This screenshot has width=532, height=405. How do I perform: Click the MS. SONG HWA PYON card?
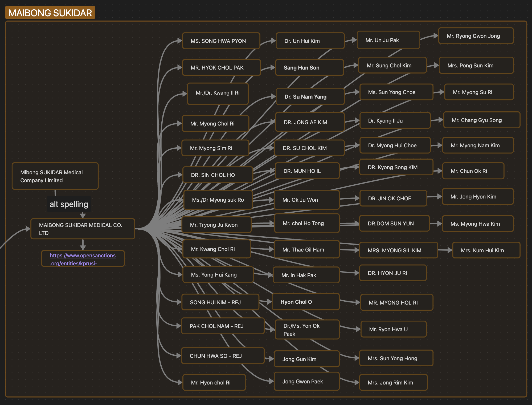221,41
